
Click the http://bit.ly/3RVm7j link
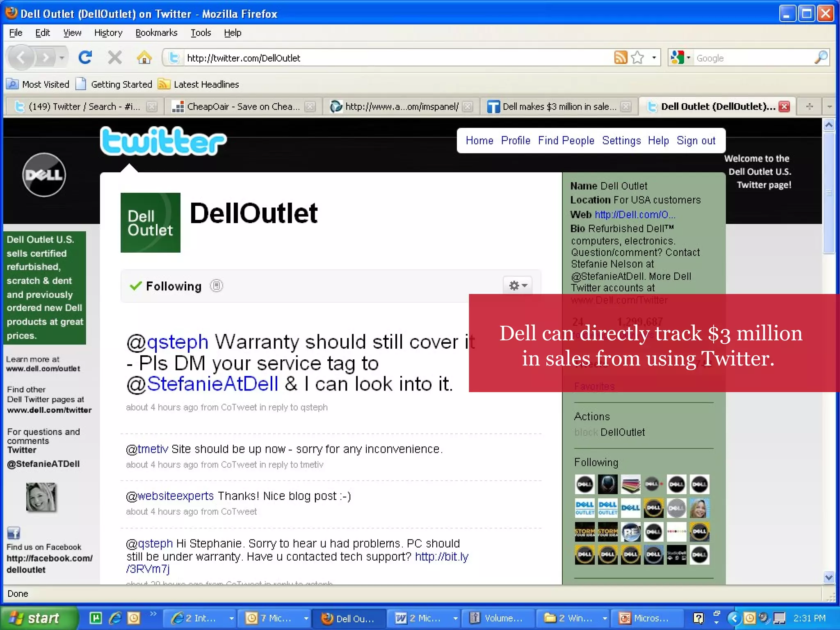click(442, 557)
